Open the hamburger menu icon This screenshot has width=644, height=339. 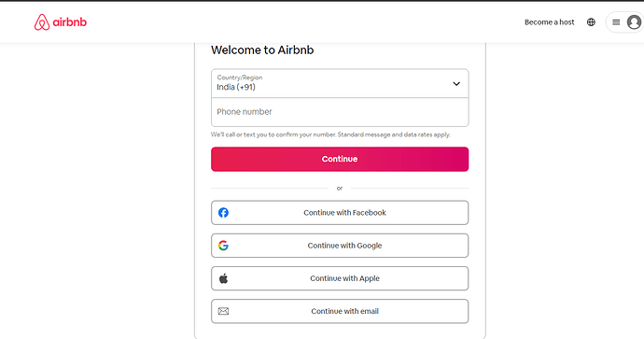point(616,22)
